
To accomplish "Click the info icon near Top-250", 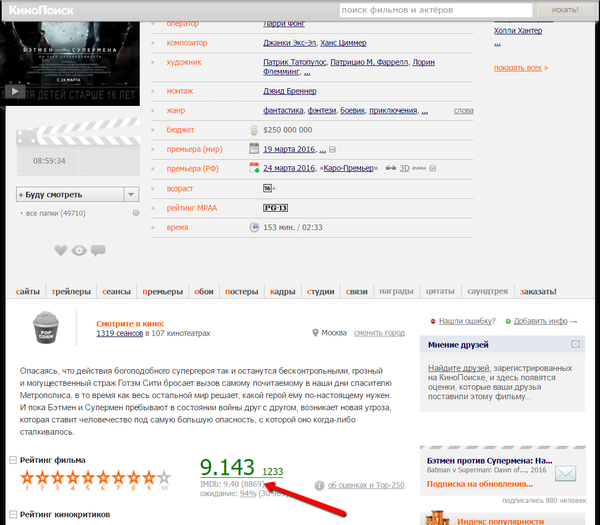I will (320, 486).
